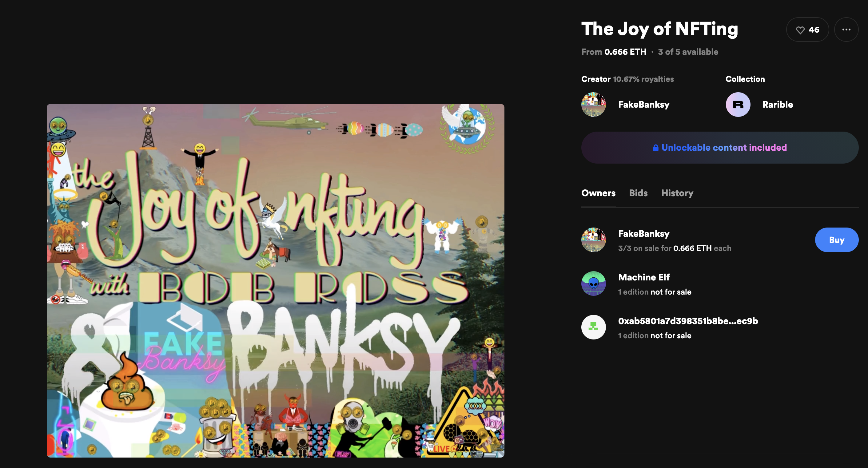Click the blue Buy button
This screenshot has height=468, width=868.
click(x=837, y=240)
